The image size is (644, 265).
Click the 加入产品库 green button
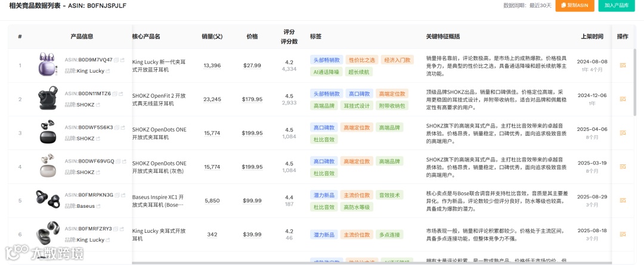click(617, 5)
